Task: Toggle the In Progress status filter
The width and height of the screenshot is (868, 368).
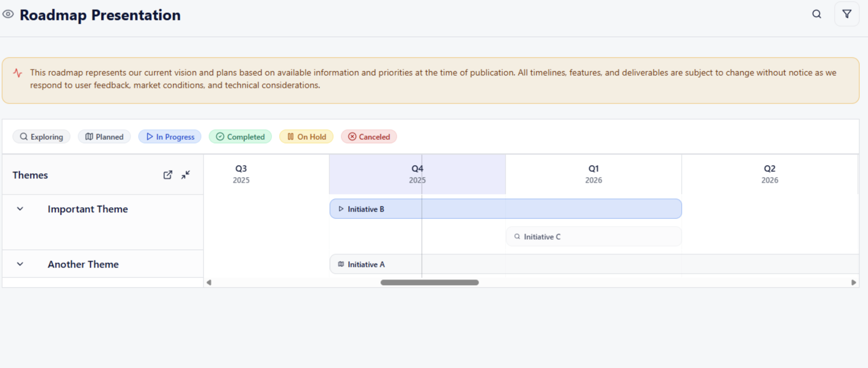Action: click(170, 137)
